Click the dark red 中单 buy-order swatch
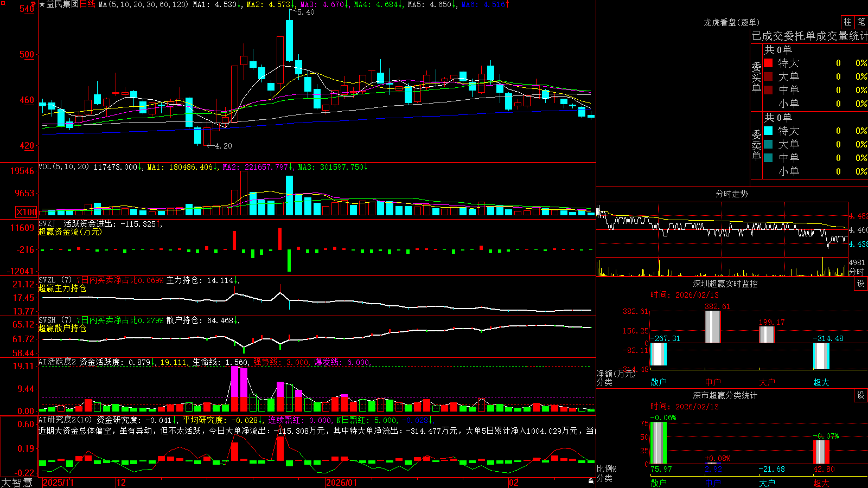Image resolution: width=868 pixels, height=488 pixels. (x=768, y=90)
